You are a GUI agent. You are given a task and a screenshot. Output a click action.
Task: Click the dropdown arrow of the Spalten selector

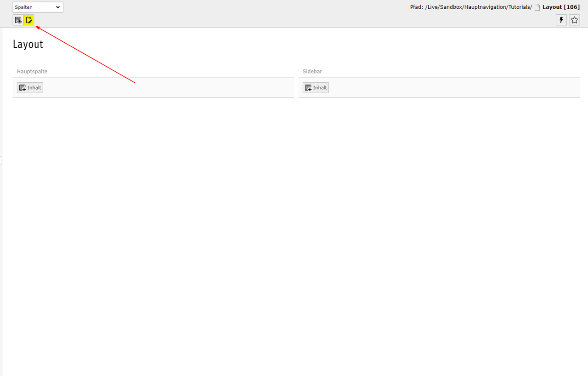coord(58,7)
